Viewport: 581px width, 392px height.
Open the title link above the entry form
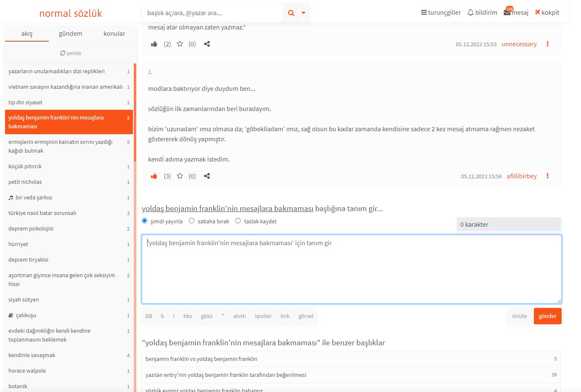[x=228, y=209]
